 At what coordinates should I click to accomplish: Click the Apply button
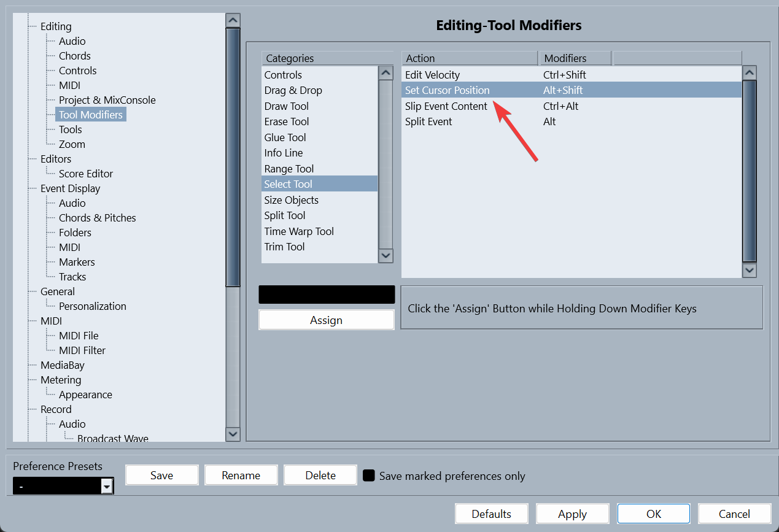pyautogui.click(x=572, y=514)
